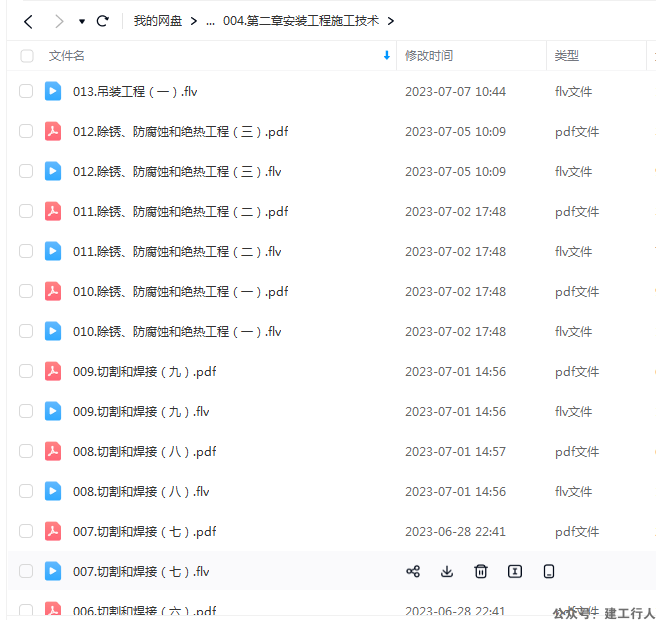Click the video icon of 008.切割和焊接（八）.flv
The image size is (656, 620).
click(x=53, y=491)
